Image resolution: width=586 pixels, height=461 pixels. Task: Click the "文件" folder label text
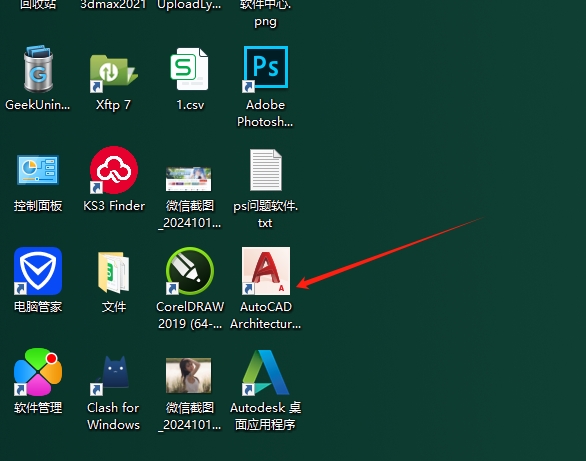(114, 307)
